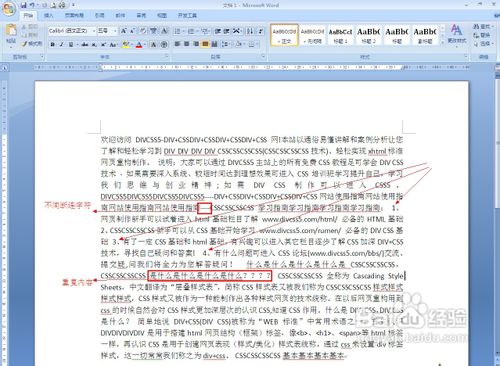Click the first-line indent marker on the ruler

tap(100, 66)
